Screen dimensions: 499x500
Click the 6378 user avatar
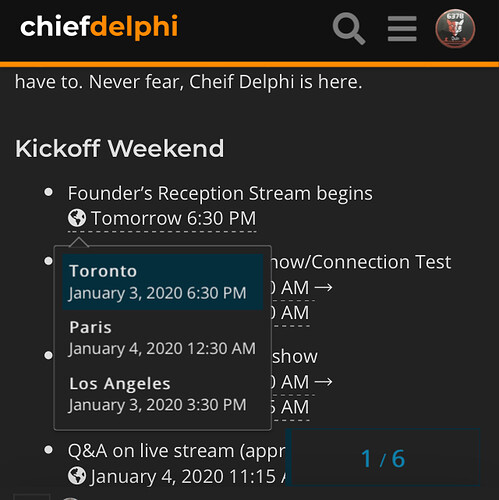point(455,28)
